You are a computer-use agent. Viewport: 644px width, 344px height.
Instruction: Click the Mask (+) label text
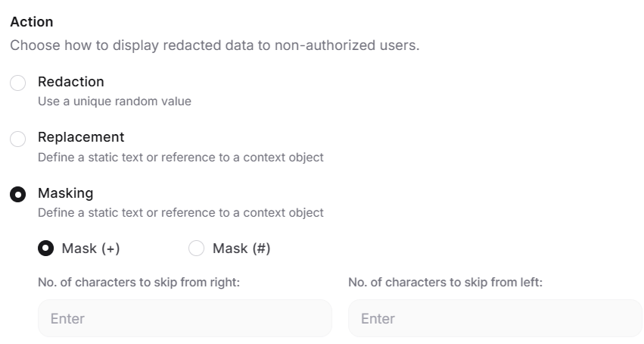[91, 249]
